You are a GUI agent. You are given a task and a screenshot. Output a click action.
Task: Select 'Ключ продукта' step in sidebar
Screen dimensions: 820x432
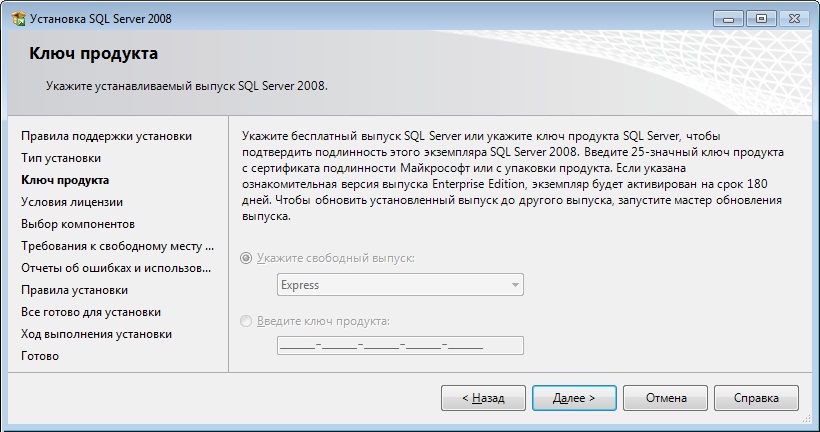65,180
